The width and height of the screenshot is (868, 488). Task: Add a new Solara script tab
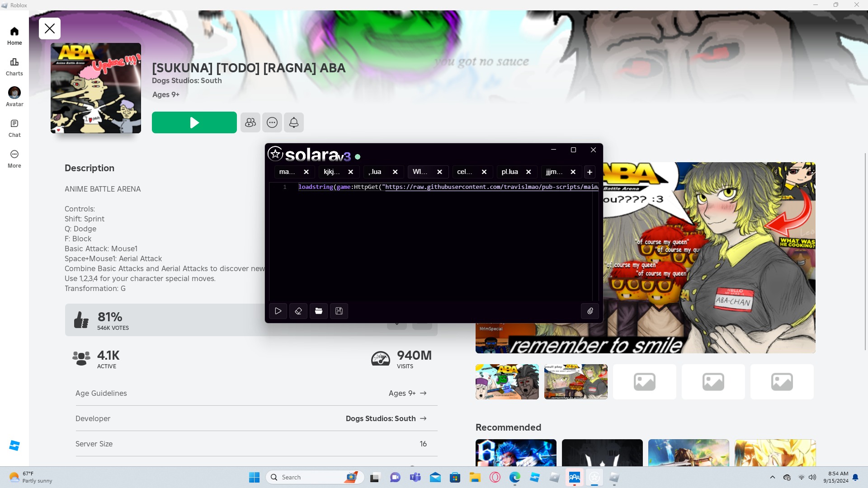pyautogui.click(x=590, y=172)
